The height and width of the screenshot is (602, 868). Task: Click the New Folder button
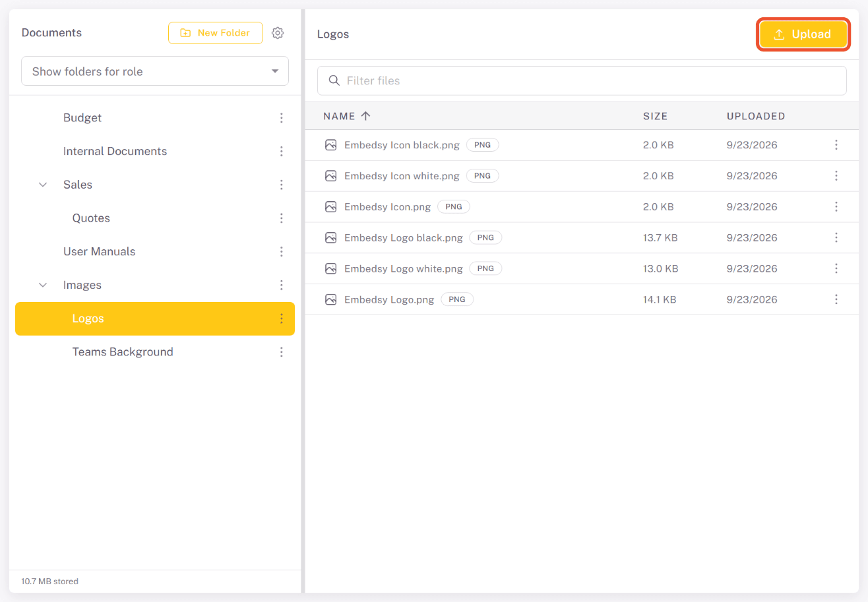(x=216, y=33)
